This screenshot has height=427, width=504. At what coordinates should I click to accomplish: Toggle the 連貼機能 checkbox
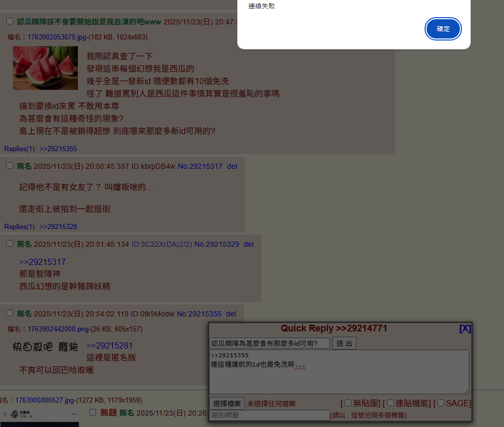pos(390,403)
